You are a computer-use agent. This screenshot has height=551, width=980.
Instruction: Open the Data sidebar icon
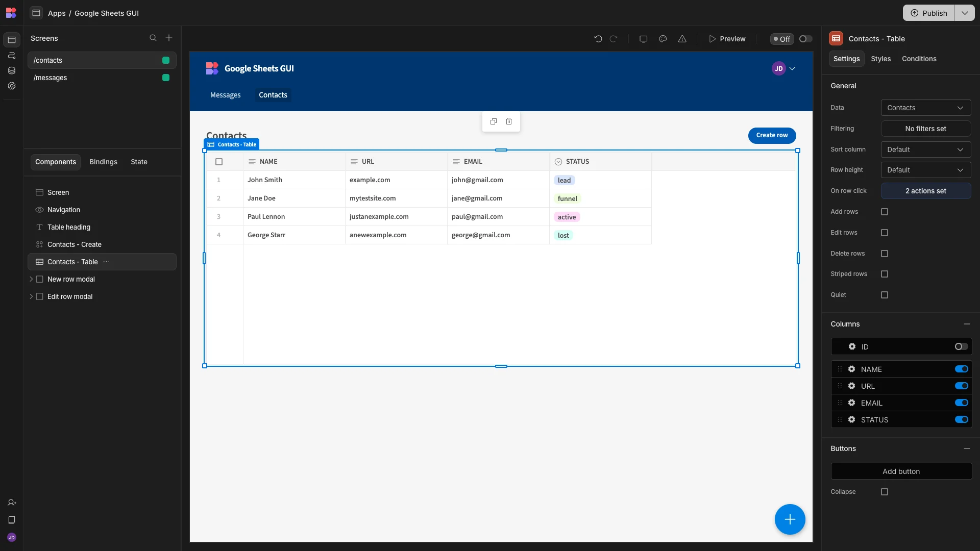(12, 70)
